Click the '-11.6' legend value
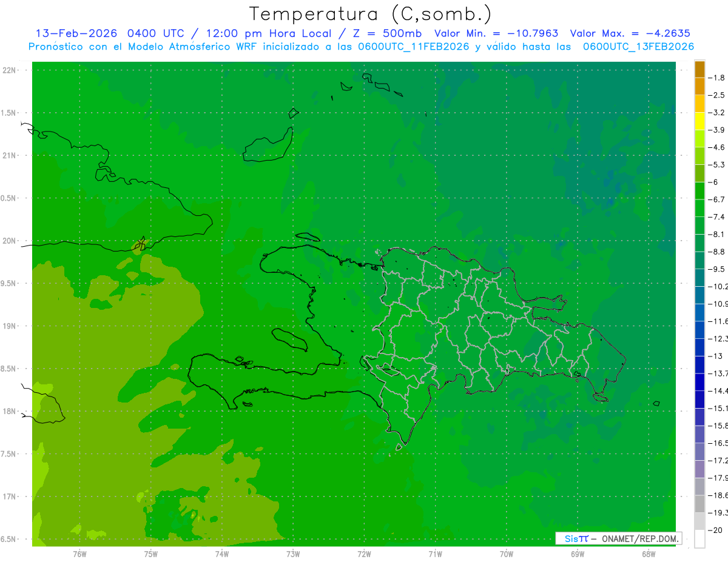This screenshot has height=562, width=728. 718,321
